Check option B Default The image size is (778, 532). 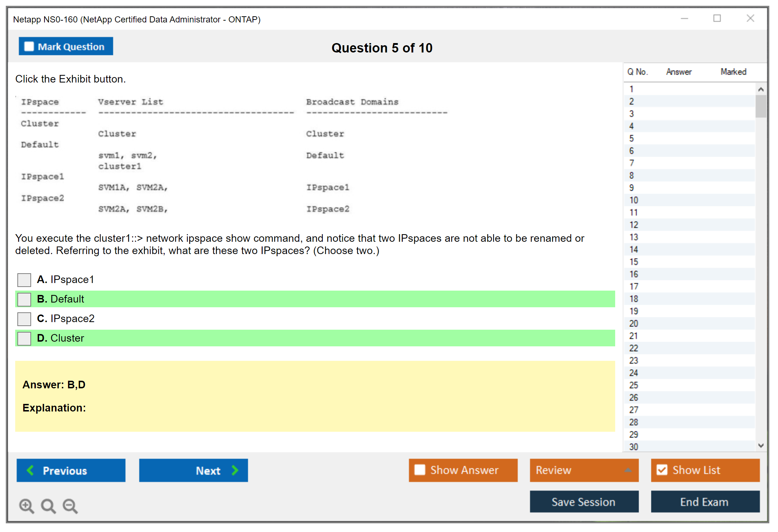24,299
